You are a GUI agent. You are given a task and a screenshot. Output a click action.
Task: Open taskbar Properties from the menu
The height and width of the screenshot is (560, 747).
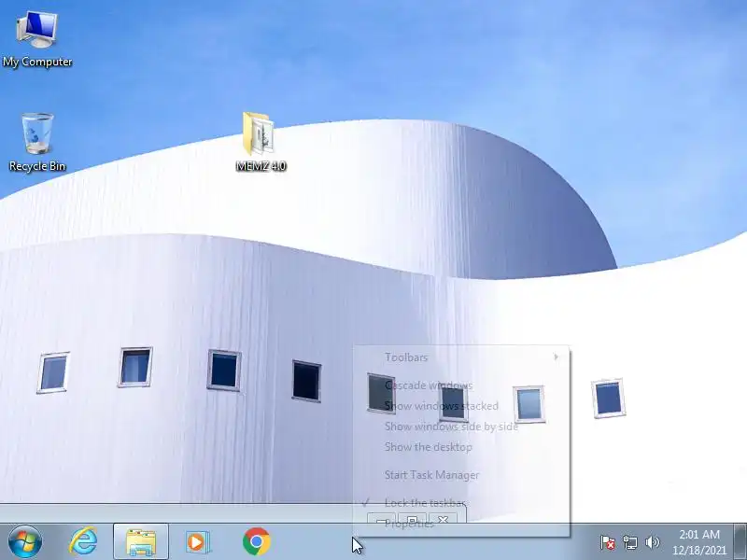coord(461,524)
